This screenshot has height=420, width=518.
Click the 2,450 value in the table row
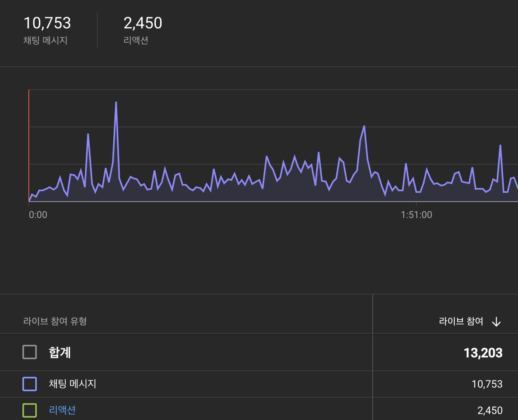[490, 410]
